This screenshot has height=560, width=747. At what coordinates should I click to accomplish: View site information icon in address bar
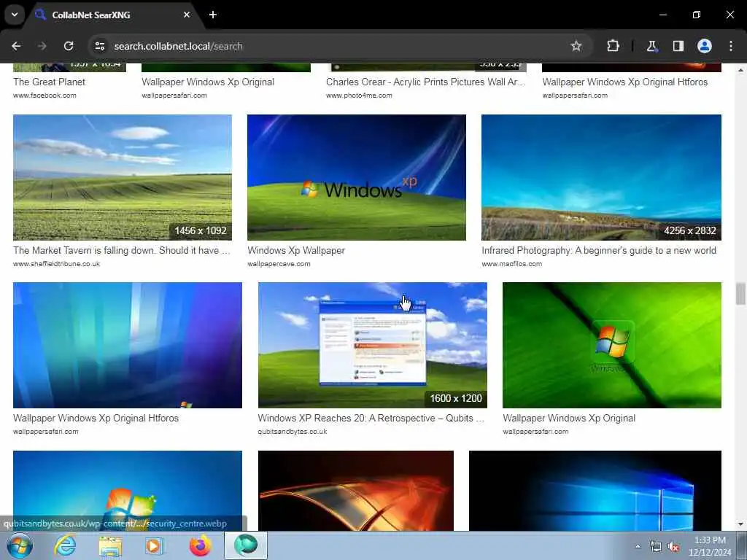pos(99,46)
